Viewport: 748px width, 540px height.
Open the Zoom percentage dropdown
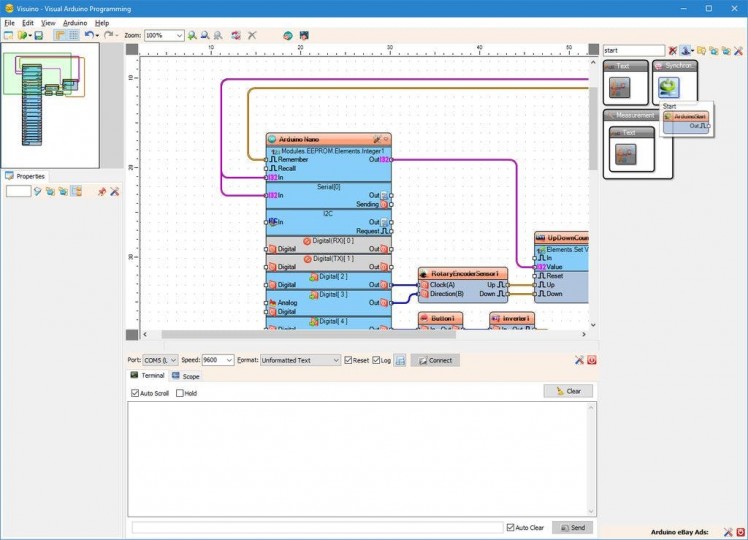coord(179,35)
